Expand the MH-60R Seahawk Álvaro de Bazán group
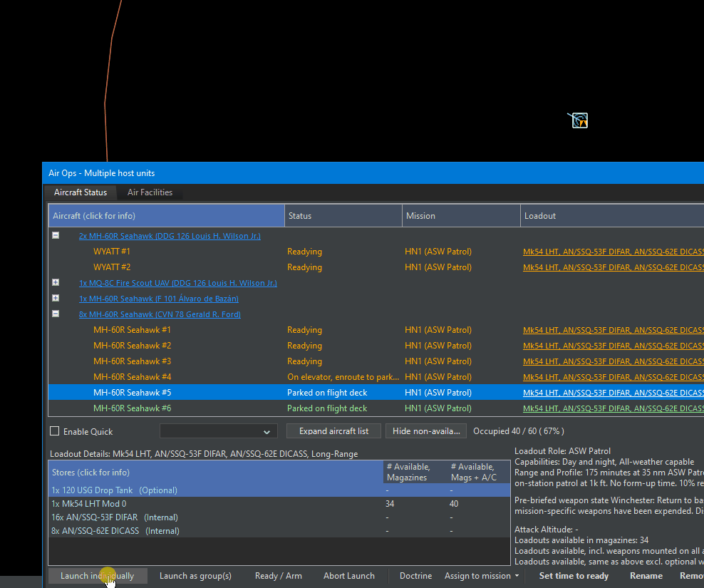Viewport: 704px width, 588px height. 55,298
